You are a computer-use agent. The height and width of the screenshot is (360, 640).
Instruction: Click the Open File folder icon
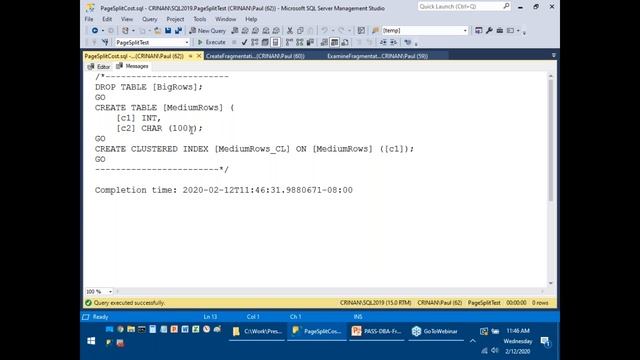157,31
